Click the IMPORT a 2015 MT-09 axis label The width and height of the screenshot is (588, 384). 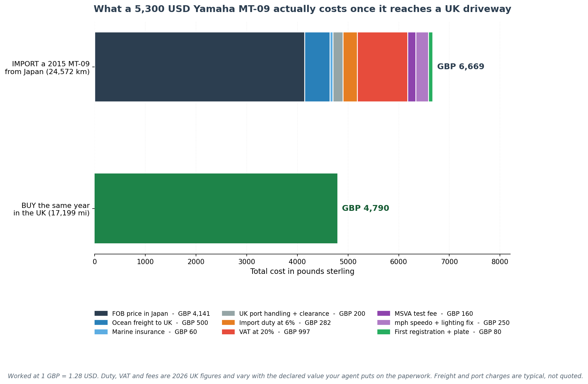click(x=47, y=68)
